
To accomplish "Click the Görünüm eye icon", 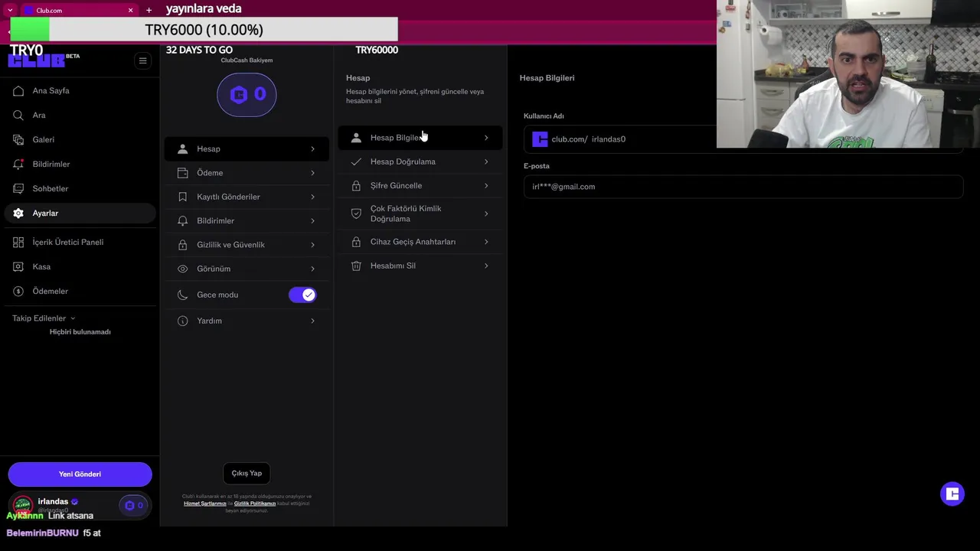I will (x=182, y=269).
